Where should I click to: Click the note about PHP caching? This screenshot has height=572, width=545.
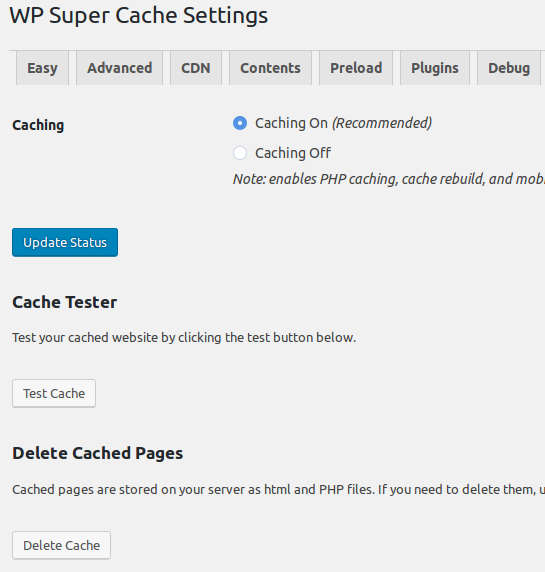click(x=389, y=179)
